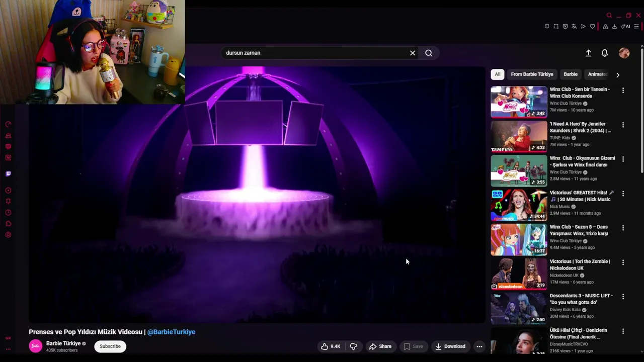Clear the search text with X
Screen dimensions: 644x362
point(413,53)
